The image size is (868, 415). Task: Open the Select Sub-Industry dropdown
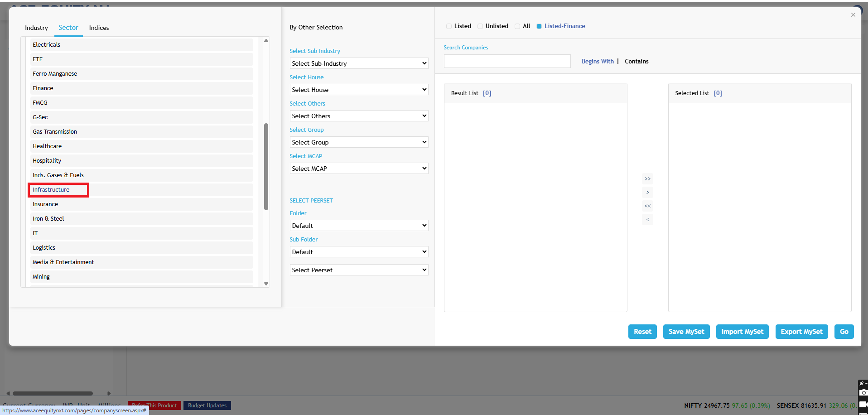point(359,63)
